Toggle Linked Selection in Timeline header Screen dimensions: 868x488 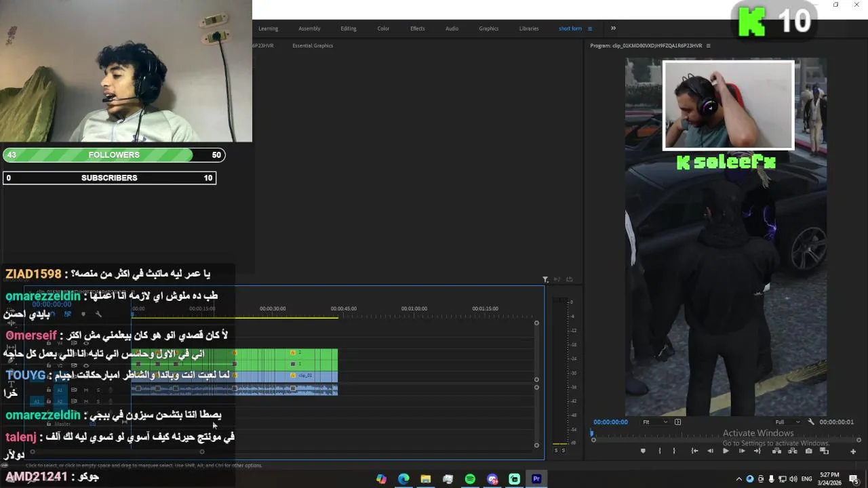[68, 314]
